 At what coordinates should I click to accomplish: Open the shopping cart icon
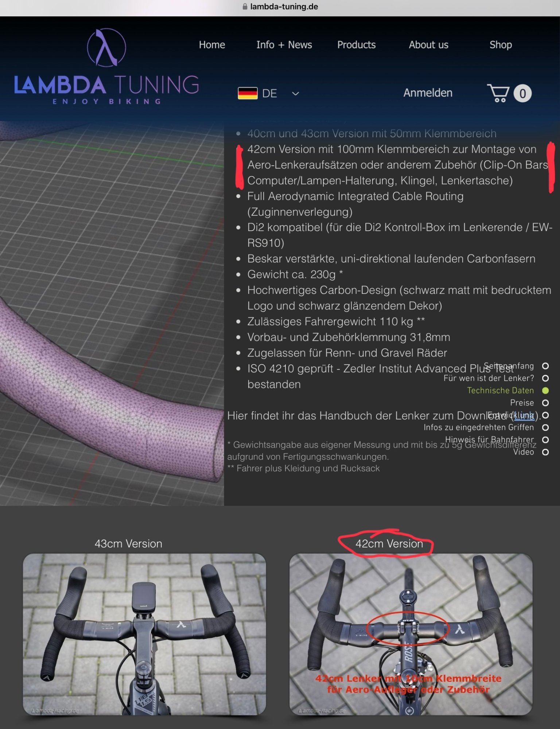click(x=498, y=93)
